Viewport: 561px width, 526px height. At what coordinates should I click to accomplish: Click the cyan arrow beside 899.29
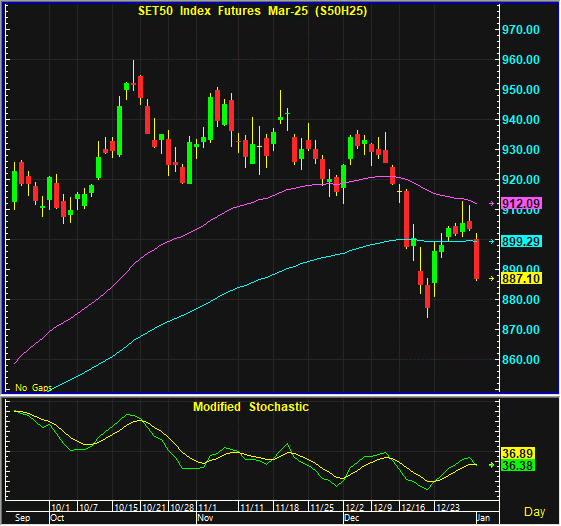tap(492, 242)
